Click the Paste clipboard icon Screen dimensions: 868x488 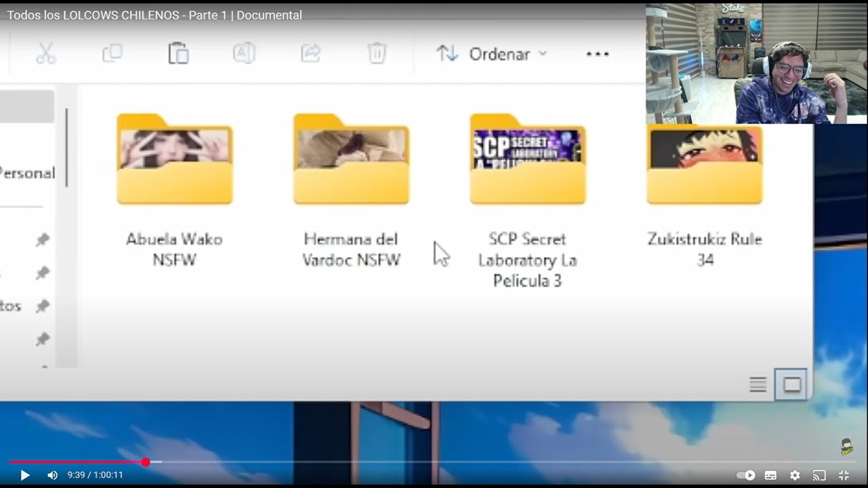pos(178,54)
